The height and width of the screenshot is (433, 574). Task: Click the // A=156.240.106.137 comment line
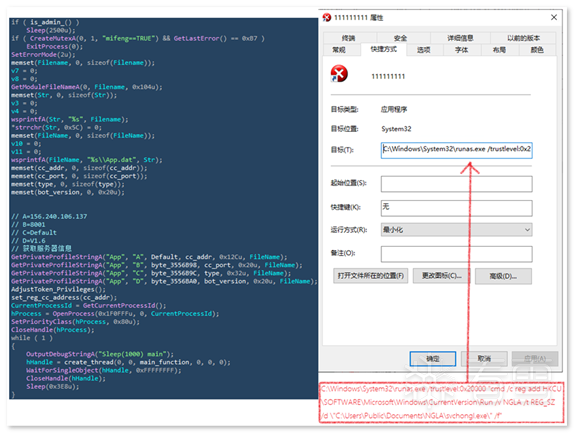[49, 216]
